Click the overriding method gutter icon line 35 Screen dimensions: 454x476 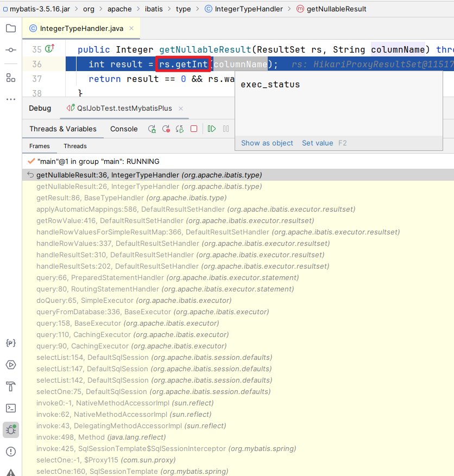tap(50, 48)
